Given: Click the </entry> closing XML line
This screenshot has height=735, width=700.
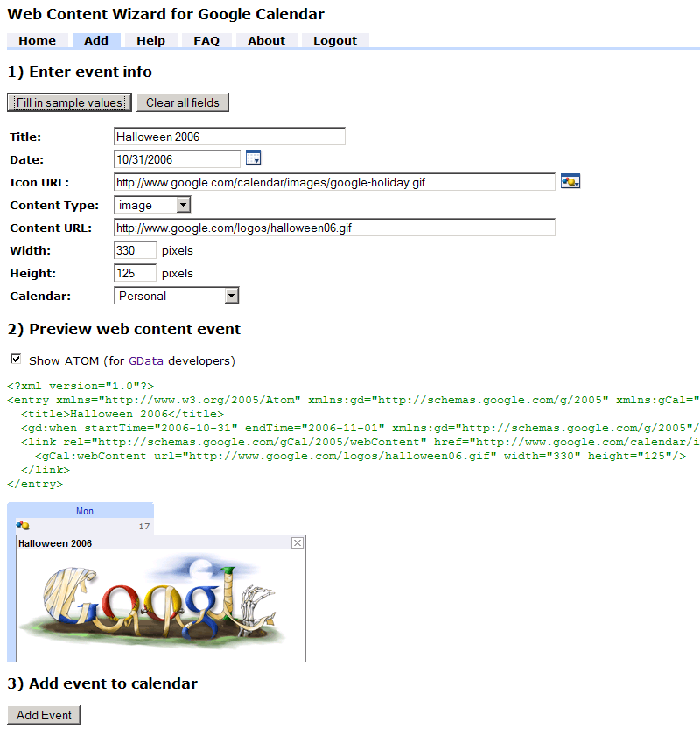Looking at the screenshot, I should (x=35, y=484).
